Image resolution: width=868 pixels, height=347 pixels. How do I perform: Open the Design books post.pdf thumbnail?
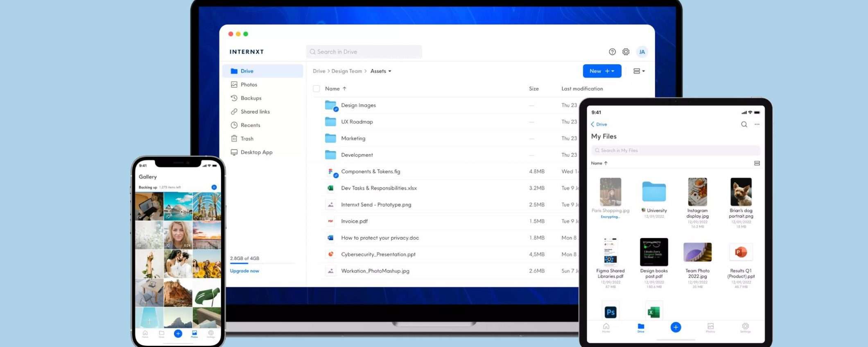[654, 252]
